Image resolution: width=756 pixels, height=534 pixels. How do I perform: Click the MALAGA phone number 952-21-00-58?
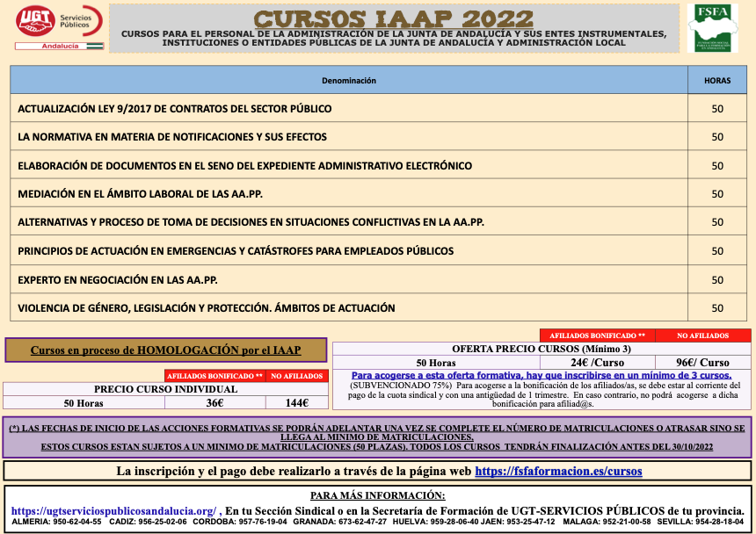pos(626,522)
